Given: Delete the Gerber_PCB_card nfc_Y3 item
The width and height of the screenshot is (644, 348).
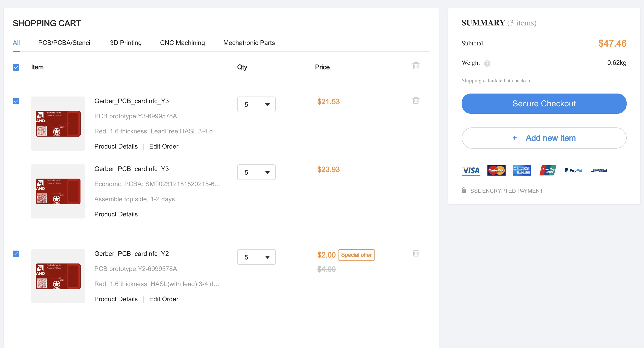Looking at the screenshot, I should [415, 100].
